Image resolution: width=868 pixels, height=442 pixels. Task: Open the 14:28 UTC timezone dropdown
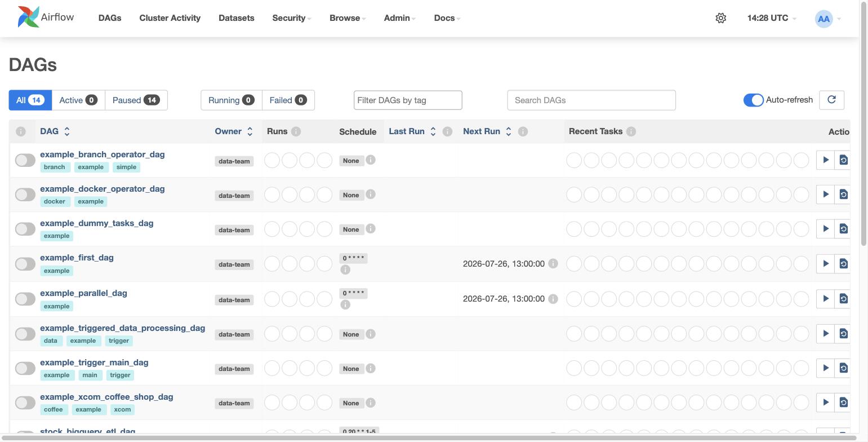[x=772, y=18]
